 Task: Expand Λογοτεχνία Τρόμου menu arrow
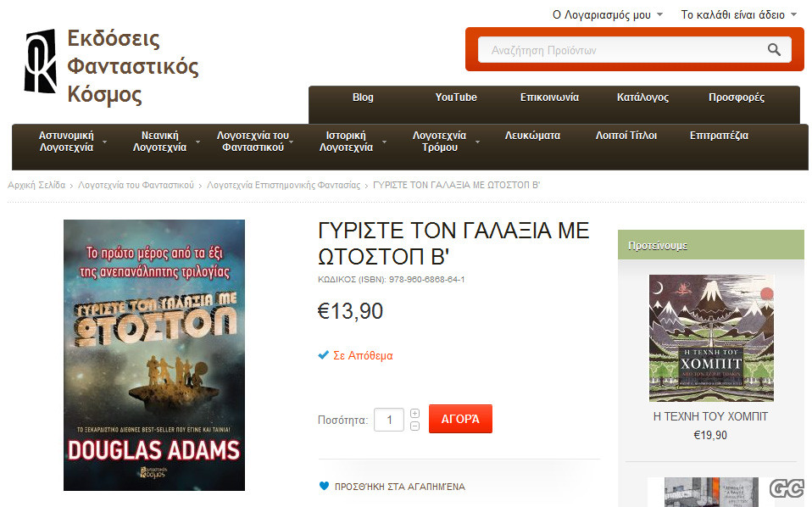477,142
